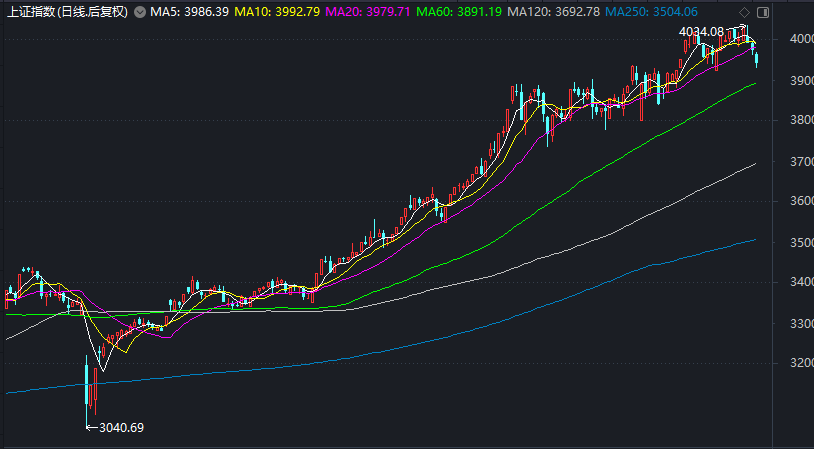Click the long cyan candle at the 3040.69 low

click(x=88, y=385)
